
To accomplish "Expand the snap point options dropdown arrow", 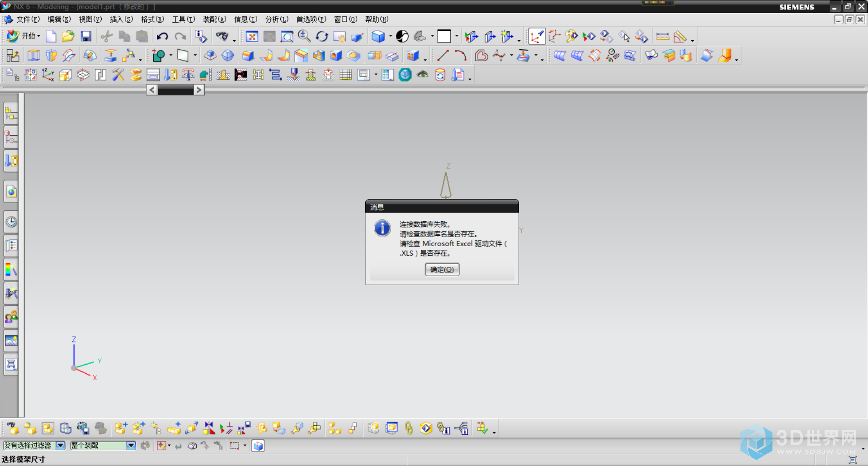I will click(x=169, y=446).
